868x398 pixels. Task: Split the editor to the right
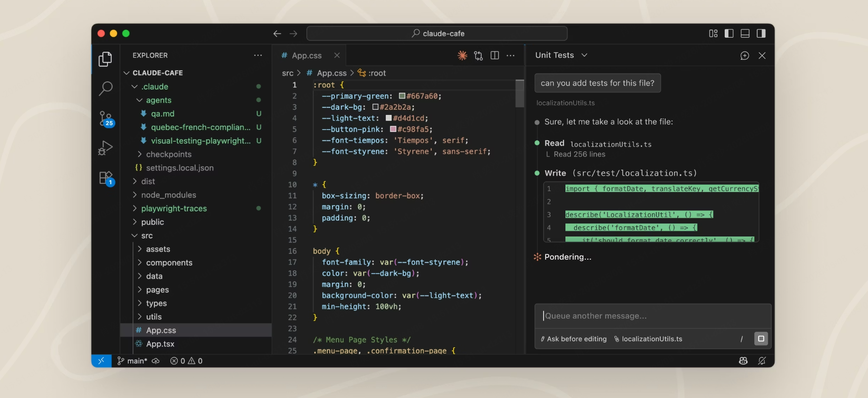(495, 56)
